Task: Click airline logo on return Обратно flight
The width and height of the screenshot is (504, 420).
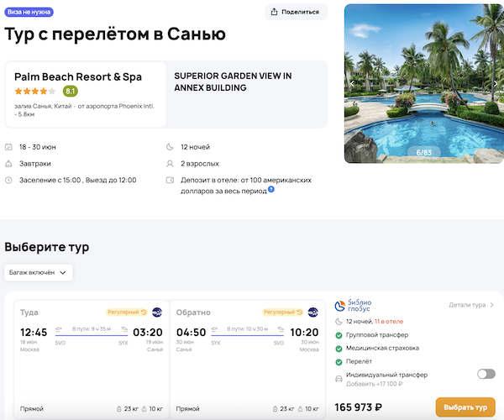Action: [313, 312]
